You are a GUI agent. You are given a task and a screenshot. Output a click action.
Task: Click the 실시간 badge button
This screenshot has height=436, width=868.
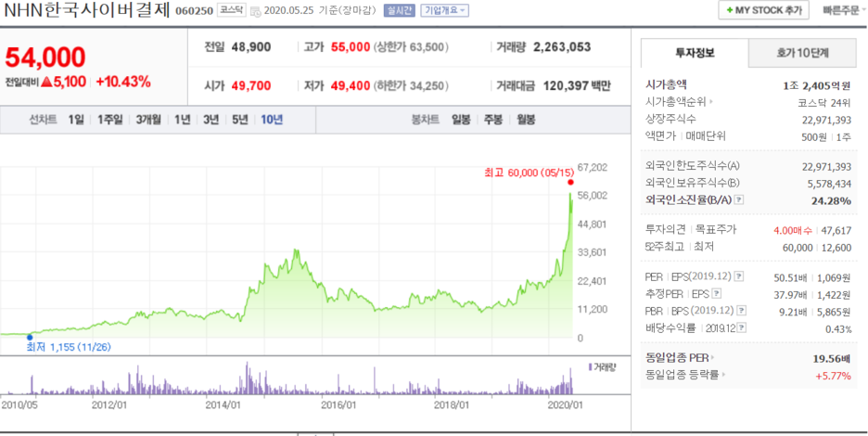click(x=399, y=10)
